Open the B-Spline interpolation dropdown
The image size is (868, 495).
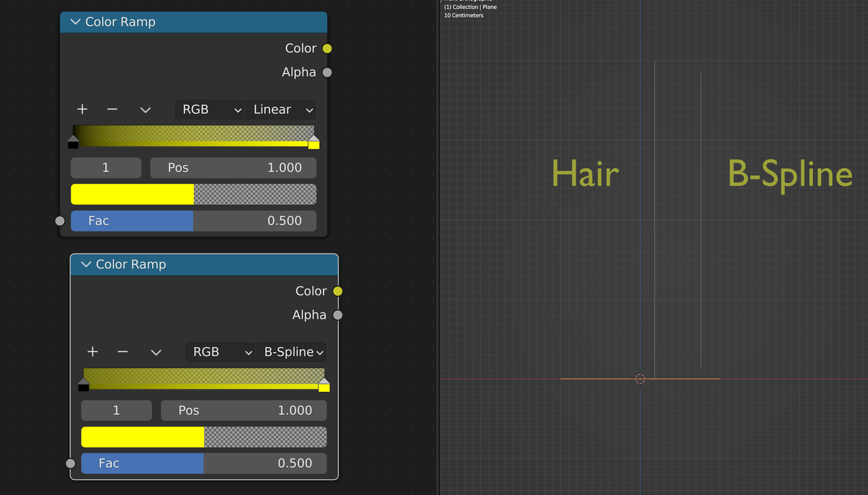(x=293, y=352)
